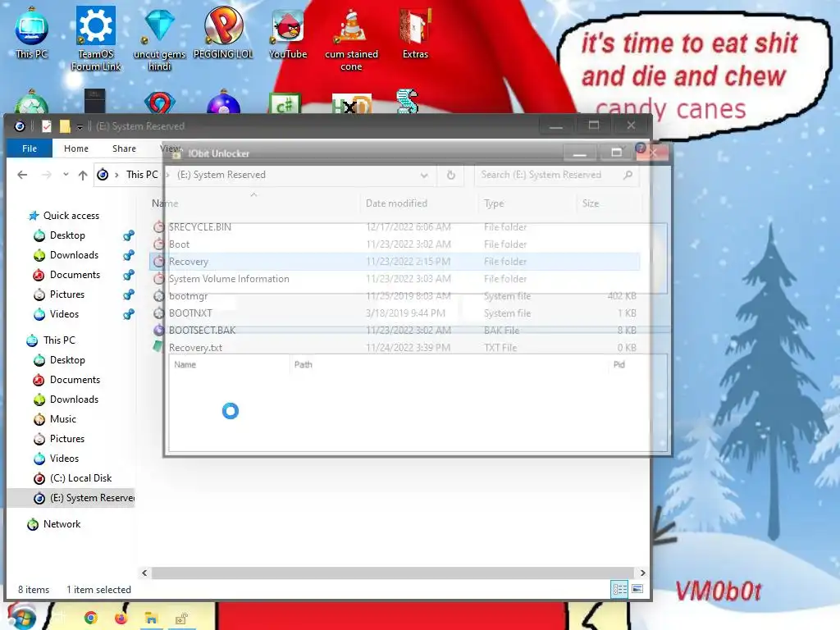Image resolution: width=840 pixels, height=630 pixels.
Task: Open recent locations dropdown arrow
Action: click(x=66, y=175)
